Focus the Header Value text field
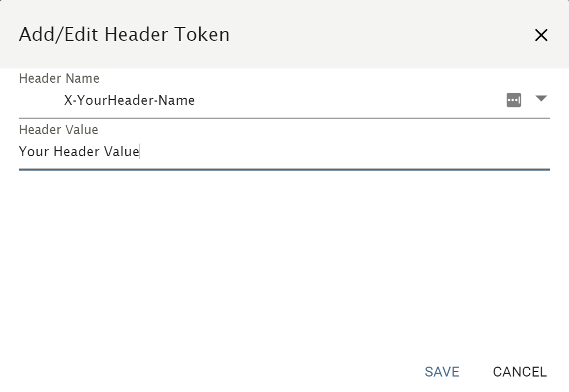Screen dimensions: 569x392 click(x=331, y=151)
